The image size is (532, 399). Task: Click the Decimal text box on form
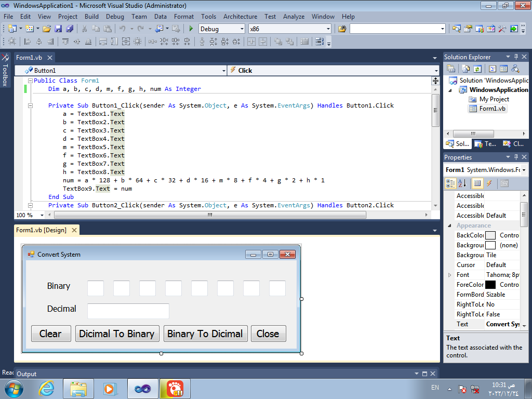128,311
